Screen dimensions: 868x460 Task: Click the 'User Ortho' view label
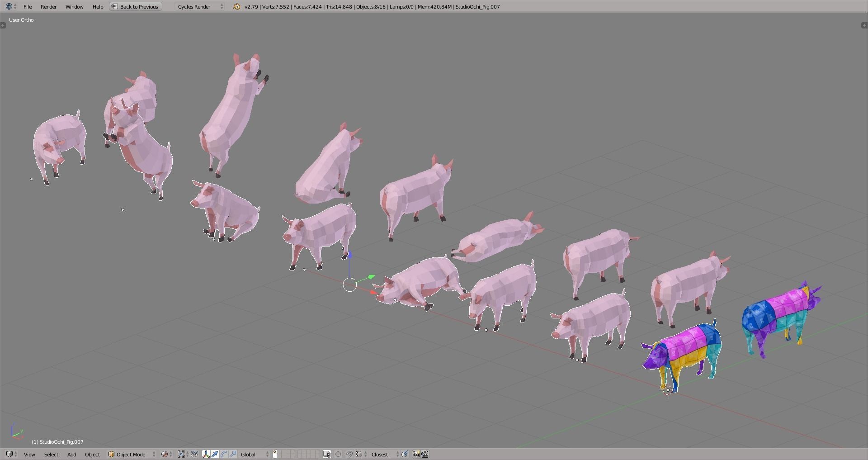point(21,20)
